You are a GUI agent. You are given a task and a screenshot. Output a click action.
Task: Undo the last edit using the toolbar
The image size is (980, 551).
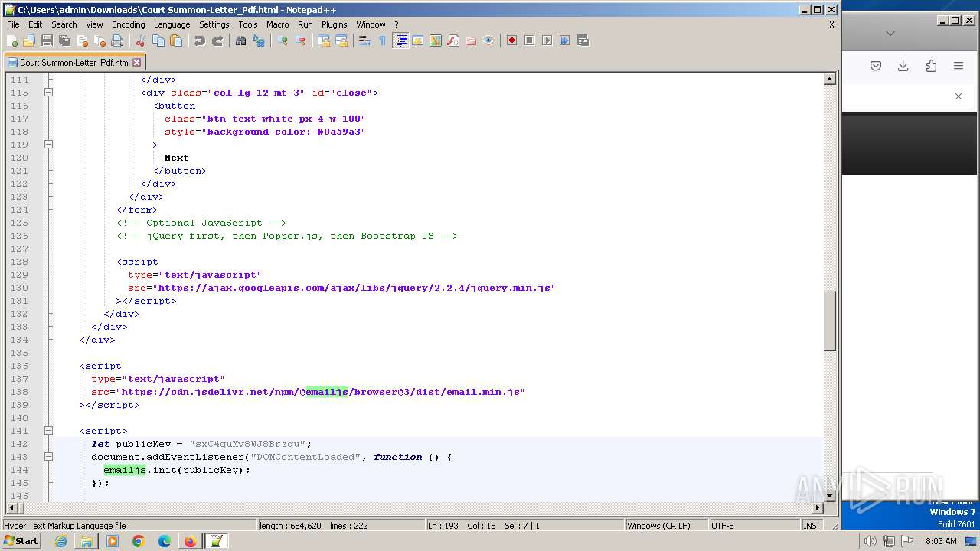pyautogui.click(x=200, y=41)
